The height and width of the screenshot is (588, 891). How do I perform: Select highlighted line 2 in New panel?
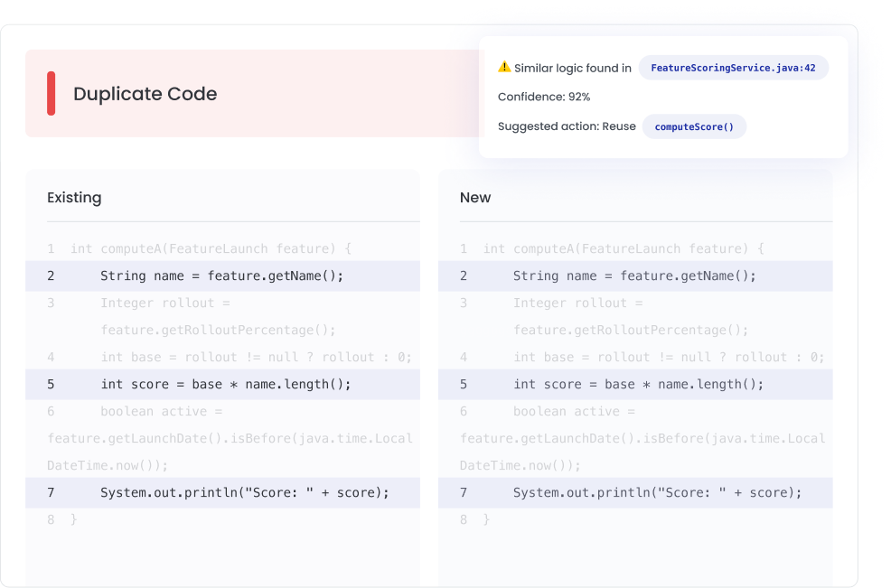pos(635,276)
